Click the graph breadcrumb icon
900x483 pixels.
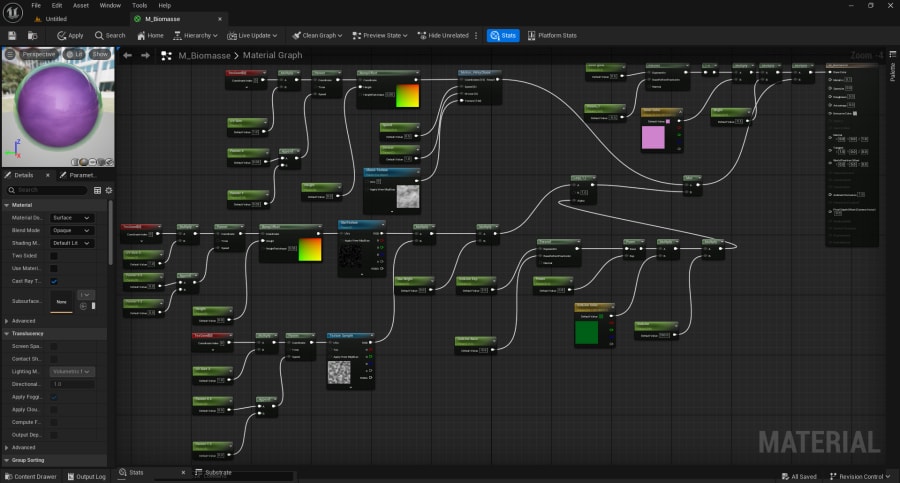[x=166, y=56]
